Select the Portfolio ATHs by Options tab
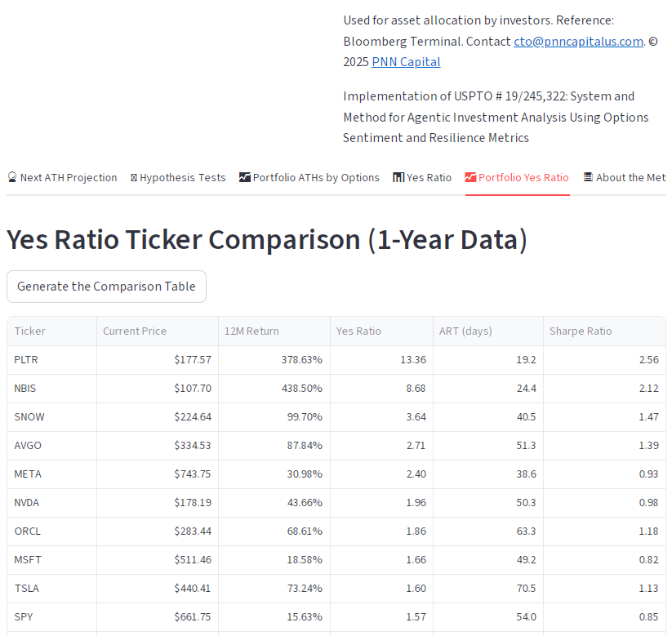 [x=309, y=177]
